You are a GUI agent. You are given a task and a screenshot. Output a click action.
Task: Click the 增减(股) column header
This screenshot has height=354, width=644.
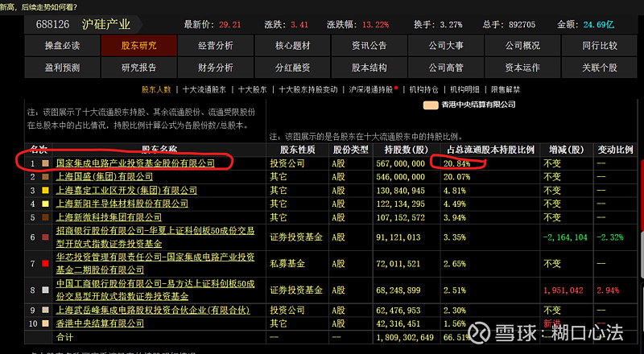[x=567, y=150]
